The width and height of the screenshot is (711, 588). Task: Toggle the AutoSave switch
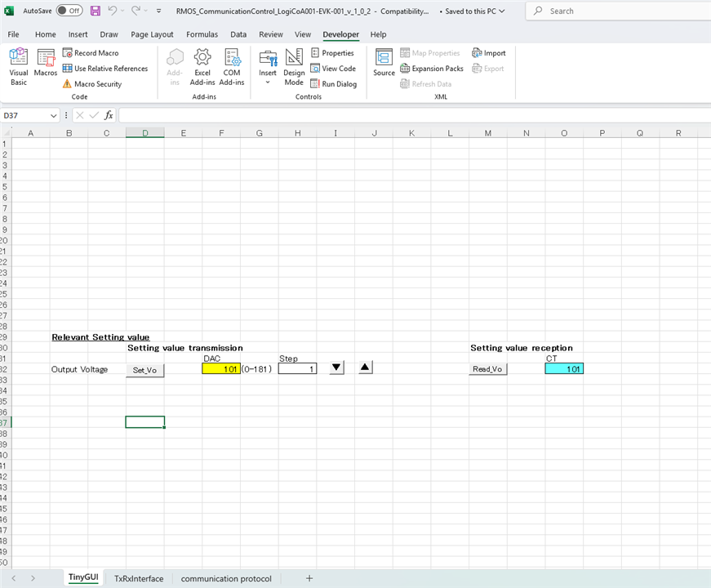click(x=69, y=11)
